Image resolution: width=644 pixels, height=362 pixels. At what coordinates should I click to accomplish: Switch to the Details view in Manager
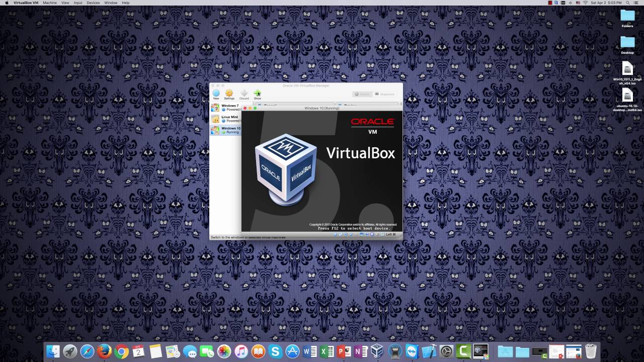click(x=362, y=94)
